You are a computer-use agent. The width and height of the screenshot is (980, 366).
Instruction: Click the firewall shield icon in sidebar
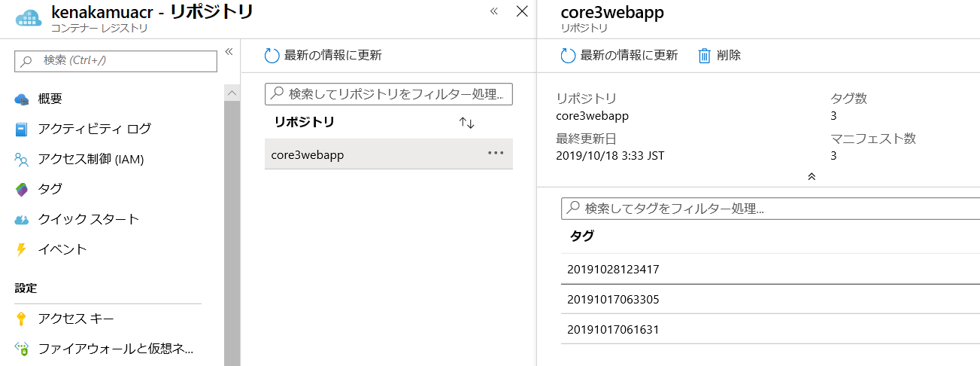pyautogui.click(x=22, y=349)
